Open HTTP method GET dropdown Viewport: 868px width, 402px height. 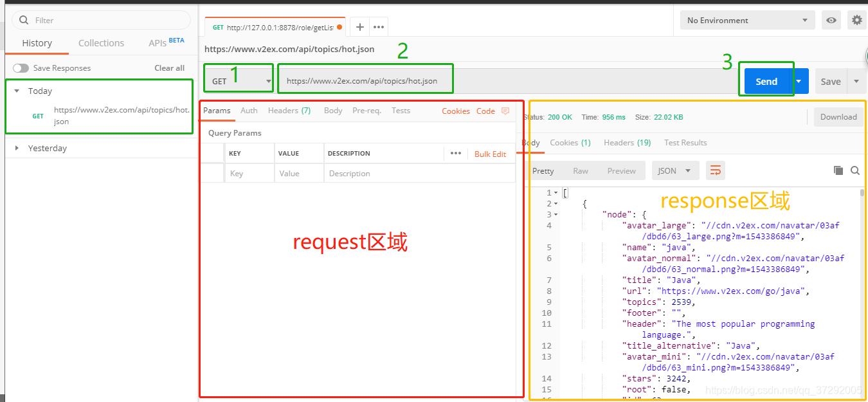240,82
